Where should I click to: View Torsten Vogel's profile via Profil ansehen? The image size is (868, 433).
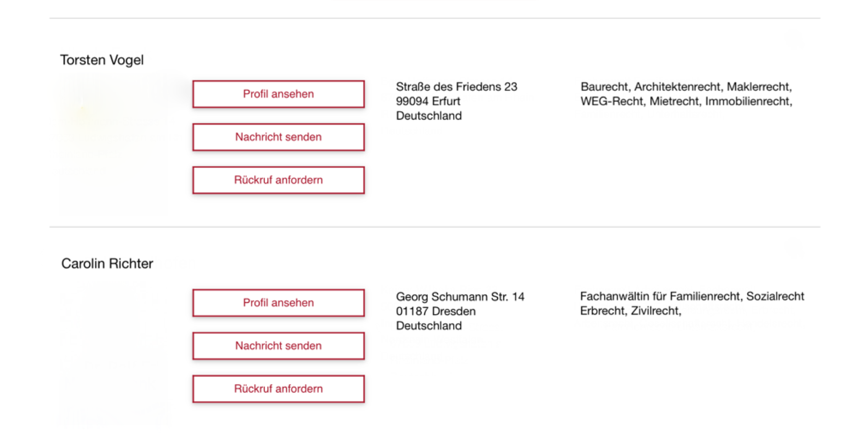pos(278,94)
